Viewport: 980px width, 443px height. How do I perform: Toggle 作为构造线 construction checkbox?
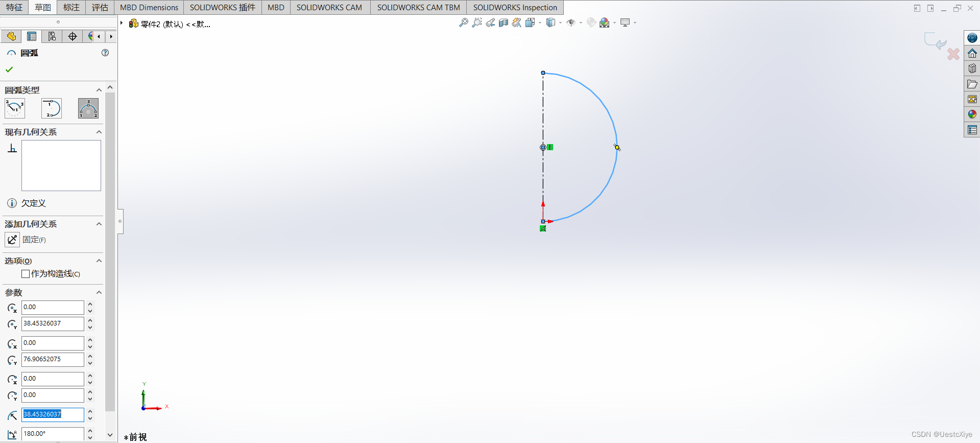26,274
